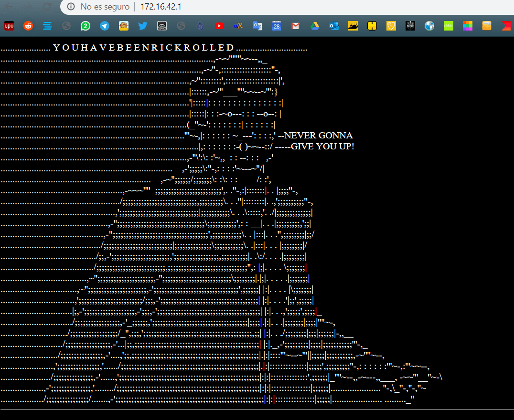
Task: Open the yellow 'H' bookmark
Action: [x=372, y=26]
